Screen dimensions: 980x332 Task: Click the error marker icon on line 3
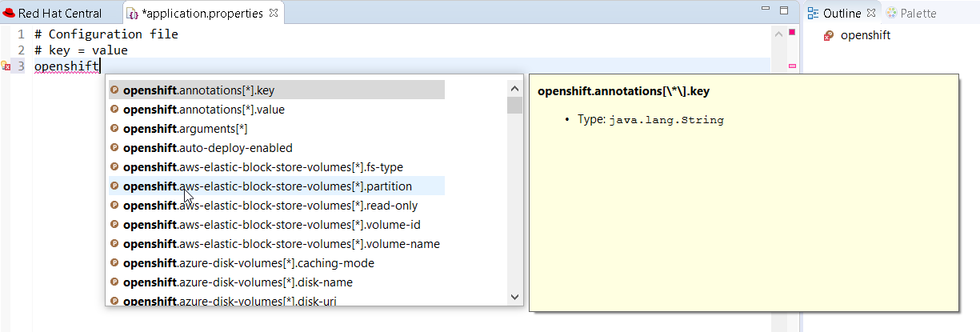[6, 66]
